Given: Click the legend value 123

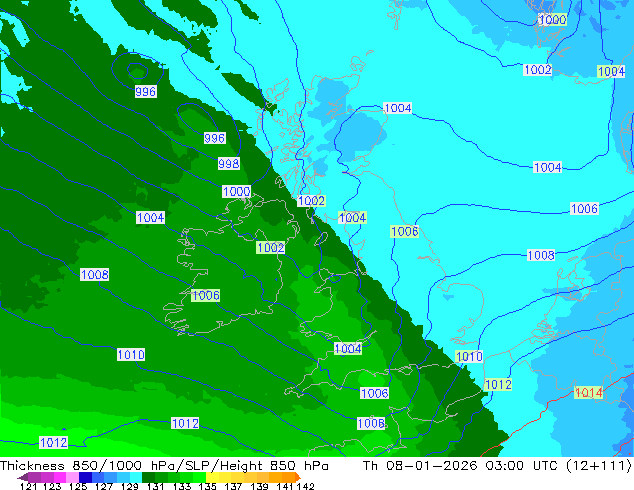Looking at the screenshot, I should 52,486.
